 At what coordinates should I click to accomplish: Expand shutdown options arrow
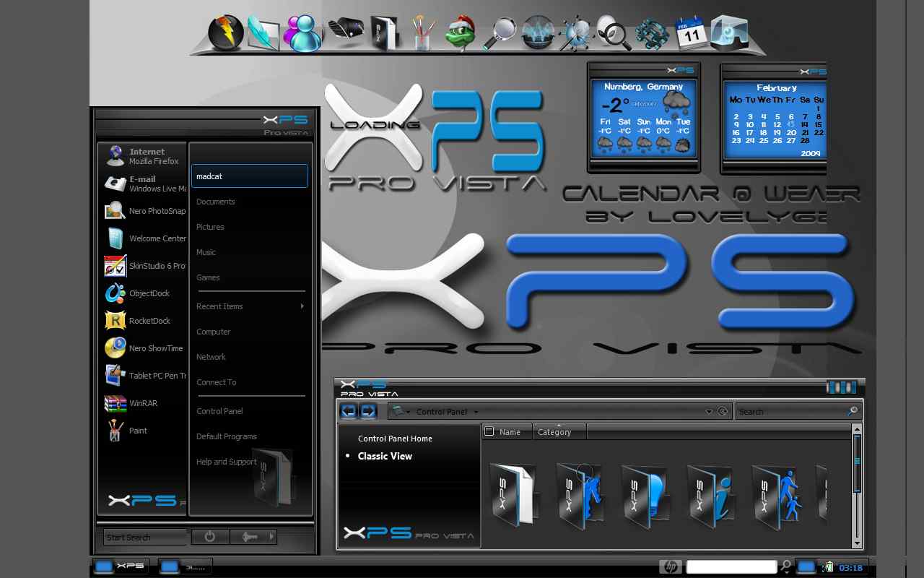[x=272, y=537]
